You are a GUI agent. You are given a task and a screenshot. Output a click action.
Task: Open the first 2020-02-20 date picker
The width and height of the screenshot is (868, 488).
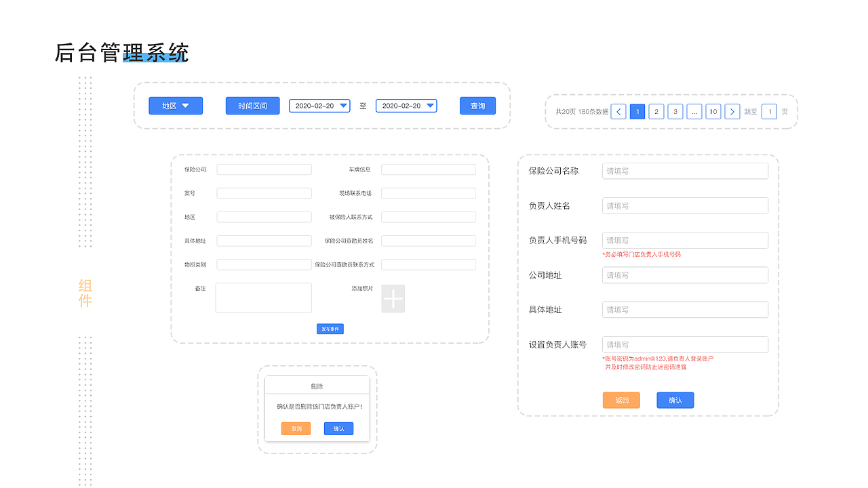tap(319, 105)
